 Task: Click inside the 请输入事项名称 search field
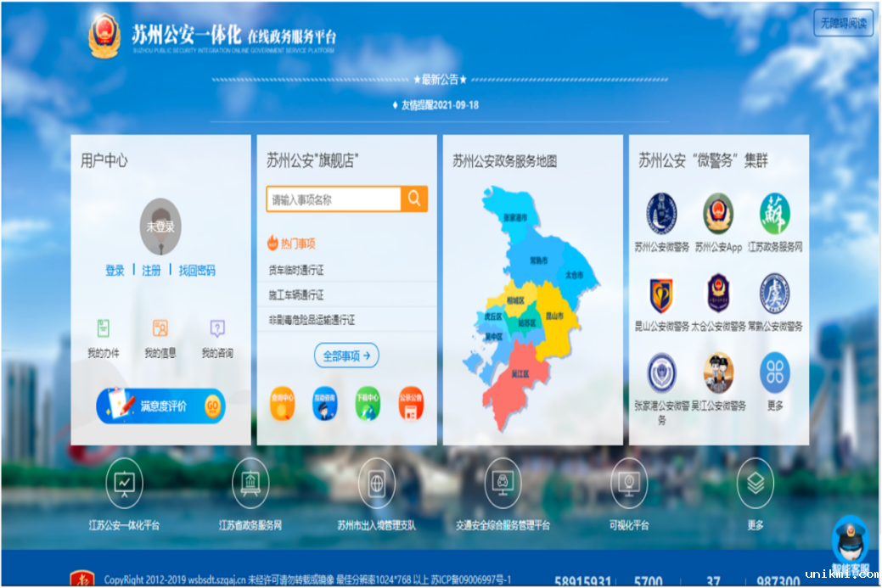point(334,199)
